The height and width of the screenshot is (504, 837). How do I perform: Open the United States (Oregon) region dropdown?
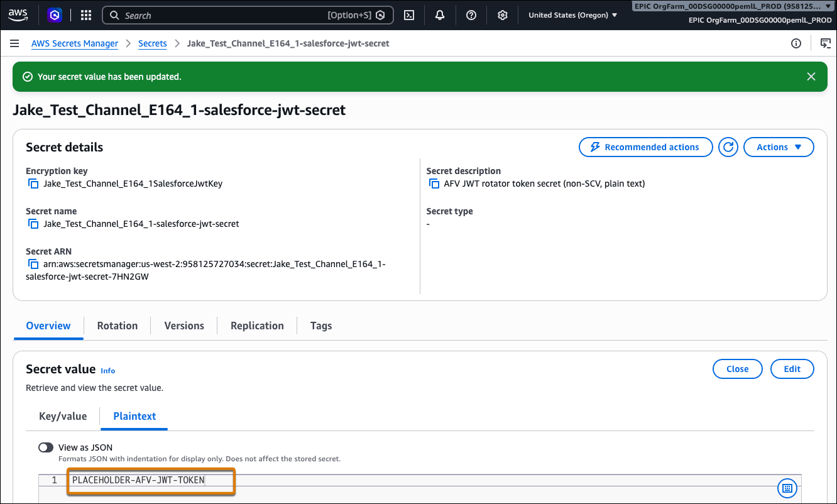coord(572,15)
